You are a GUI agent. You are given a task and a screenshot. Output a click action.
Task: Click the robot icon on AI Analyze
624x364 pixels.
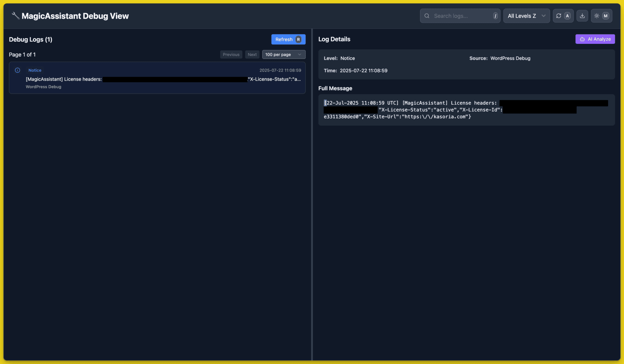(582, 39)
